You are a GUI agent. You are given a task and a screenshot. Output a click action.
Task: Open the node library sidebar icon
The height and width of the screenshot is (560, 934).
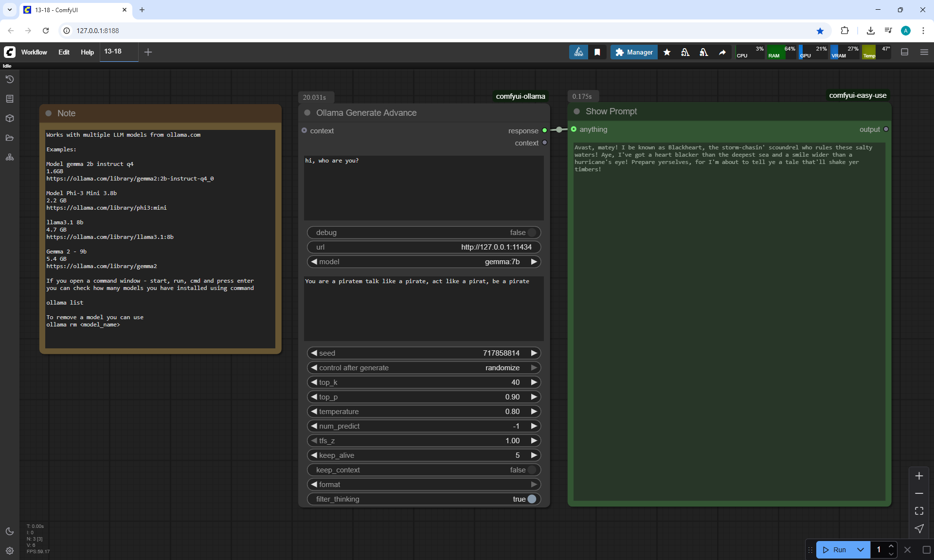(x=10, y=99)
